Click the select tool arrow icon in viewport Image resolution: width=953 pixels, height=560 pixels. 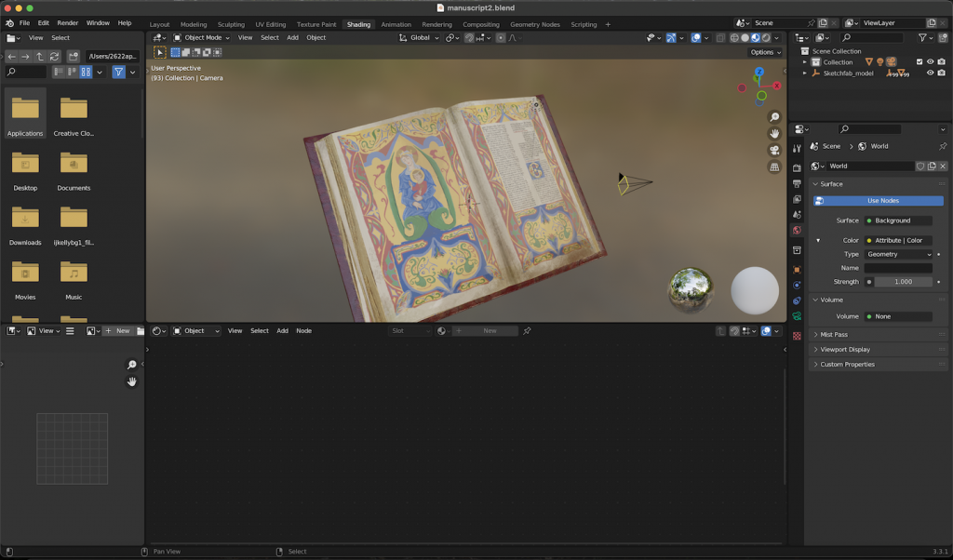pyautogui.click(x=160, y=53)
